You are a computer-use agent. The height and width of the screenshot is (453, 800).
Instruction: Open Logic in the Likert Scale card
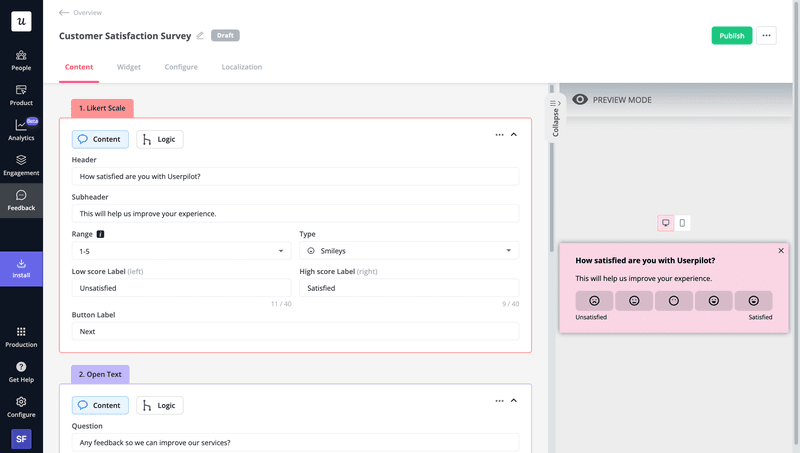pos(160,139)
